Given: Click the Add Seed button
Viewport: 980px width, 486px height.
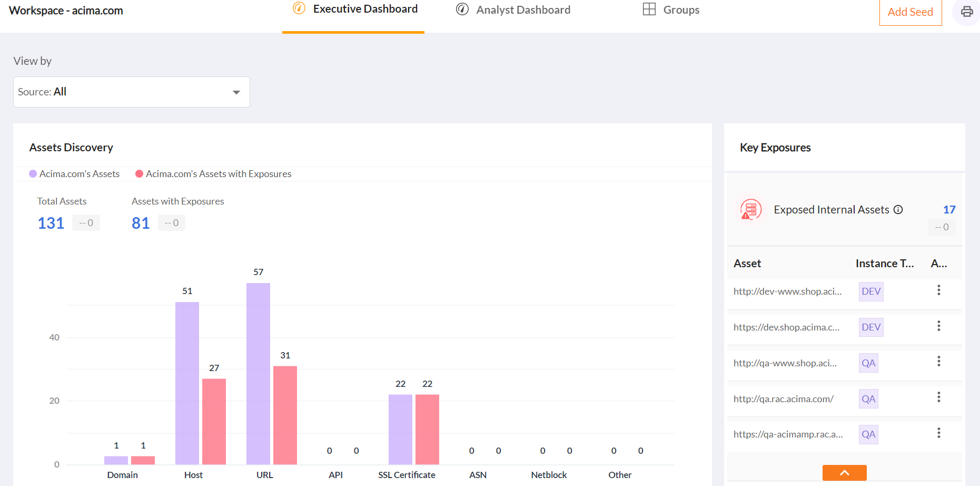Looking at the screenshot, I should point(910,12).
